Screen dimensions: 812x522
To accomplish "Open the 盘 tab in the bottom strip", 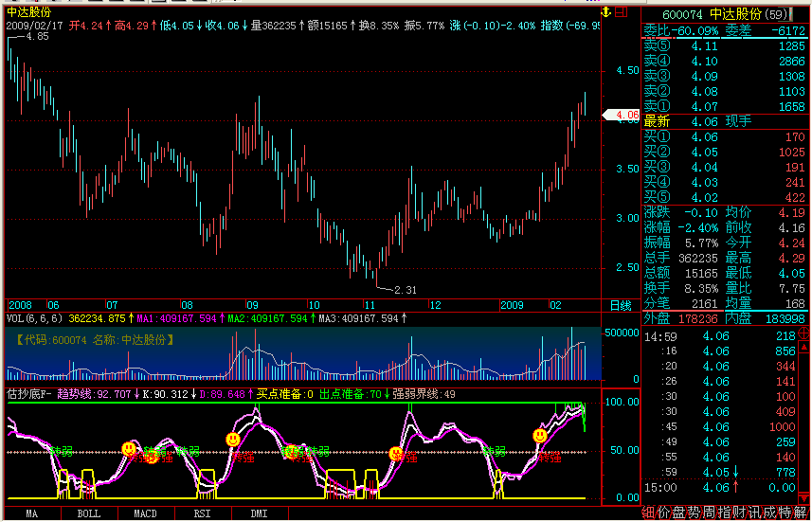I will click(x=678, y=513).
